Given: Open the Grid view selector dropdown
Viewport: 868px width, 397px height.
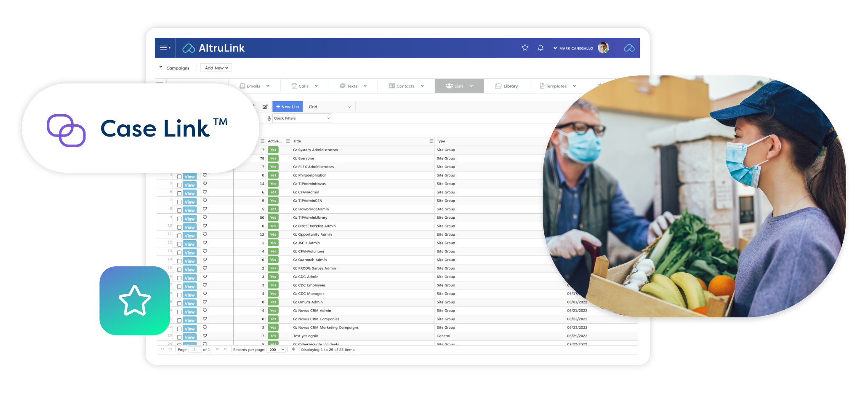Looking at the screenshot, I should (329, 107).
